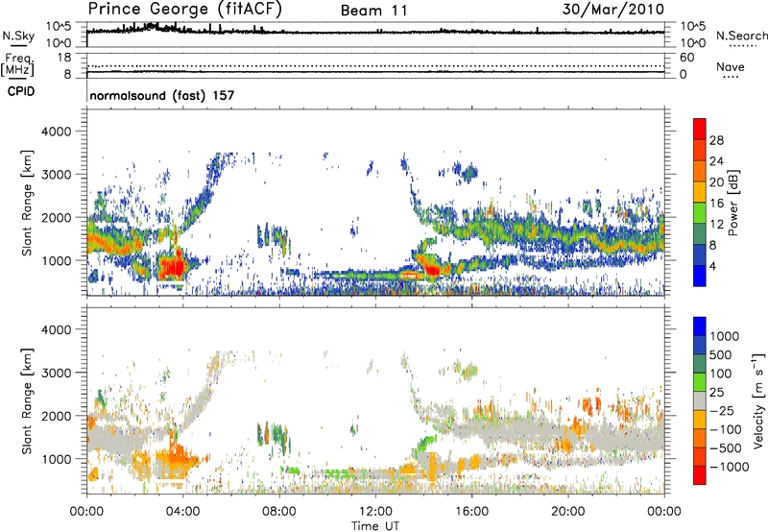Click the date "30/Mar/2010" in the header
The image size is (768, 532).
click(613, 10)
